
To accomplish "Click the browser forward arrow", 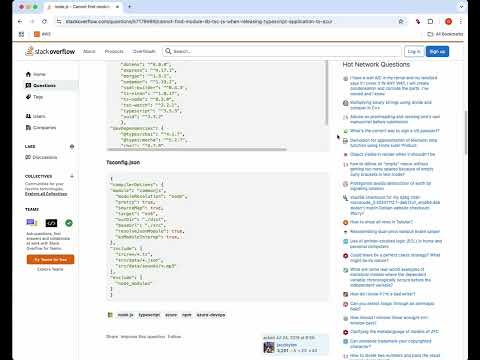I will 32,21.
